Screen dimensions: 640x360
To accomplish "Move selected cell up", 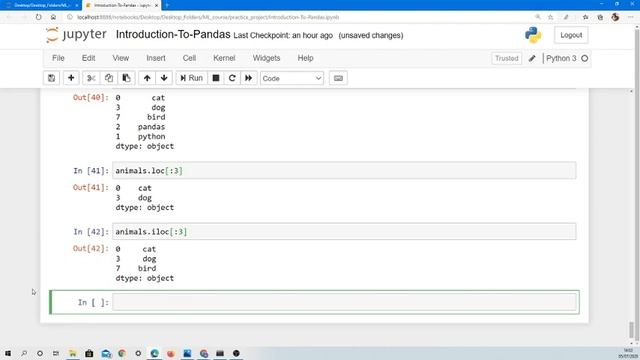I will click(x=147, y=78).
